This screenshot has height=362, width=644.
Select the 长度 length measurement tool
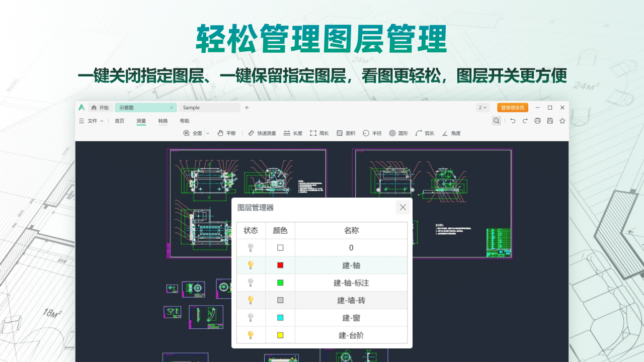[293, 133]
